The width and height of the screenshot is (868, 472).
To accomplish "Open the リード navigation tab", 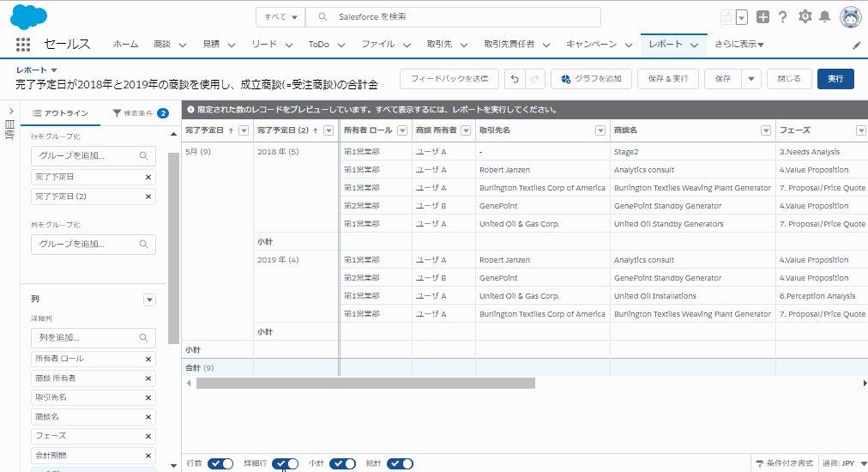I will tap(264, 45).
